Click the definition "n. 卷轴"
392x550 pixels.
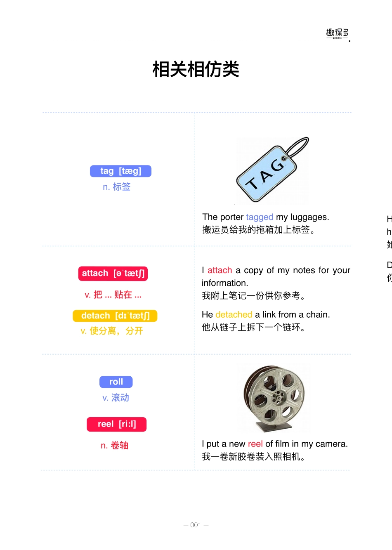coord(115,446)
